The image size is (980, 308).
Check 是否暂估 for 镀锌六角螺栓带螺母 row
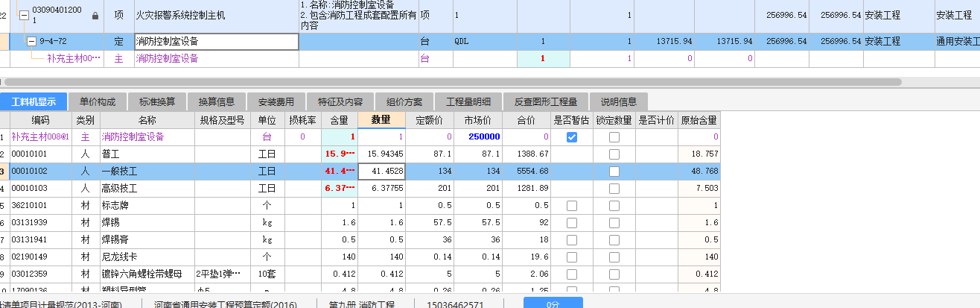click(x=572, y=274)
